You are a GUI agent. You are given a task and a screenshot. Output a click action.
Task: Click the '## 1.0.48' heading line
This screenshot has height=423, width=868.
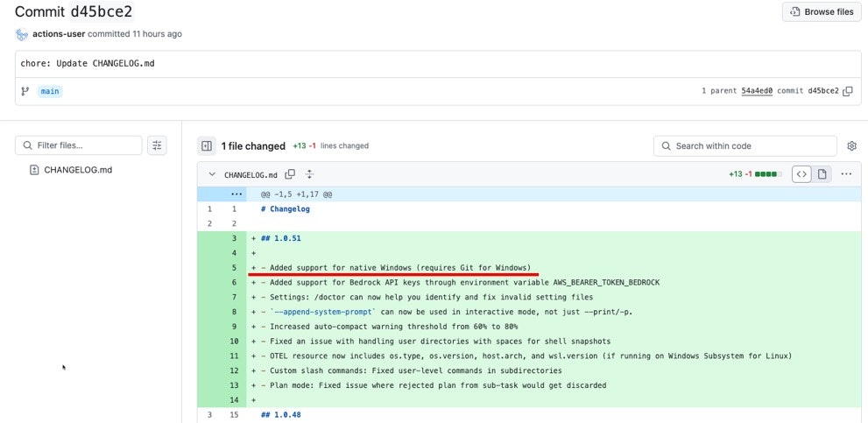click(280, 415)
